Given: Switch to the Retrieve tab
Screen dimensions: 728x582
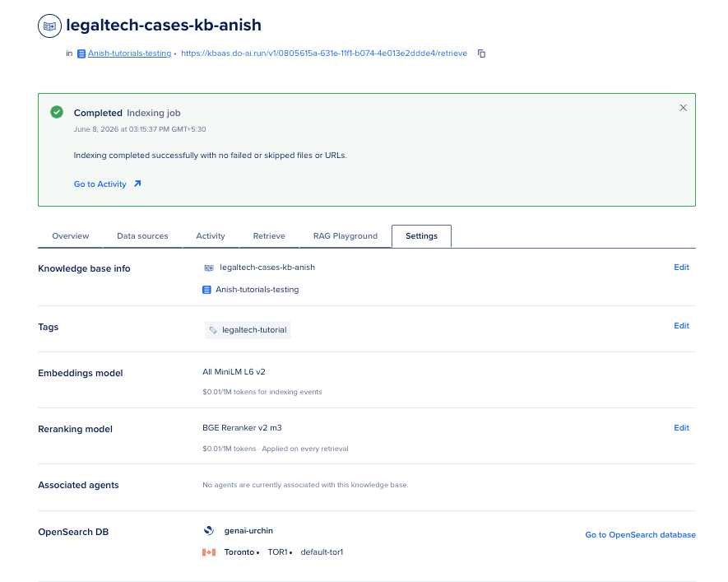Looking at the screenshot, I should pos(269,236).
